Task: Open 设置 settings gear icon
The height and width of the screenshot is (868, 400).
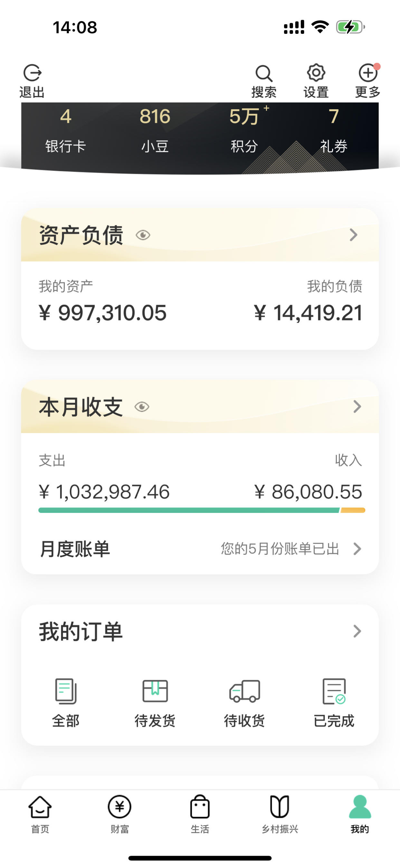Action: 316,73
